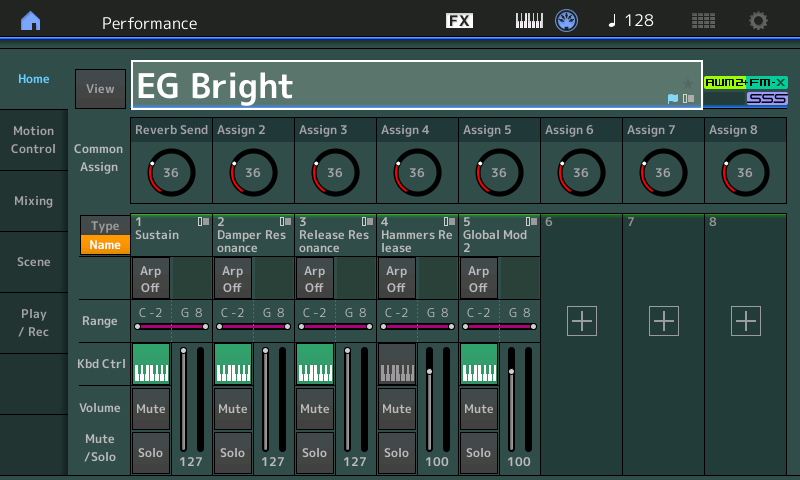Toggle keyboard control for Sustain part
The height and width of the screenshot is (480, 800).
151,364
